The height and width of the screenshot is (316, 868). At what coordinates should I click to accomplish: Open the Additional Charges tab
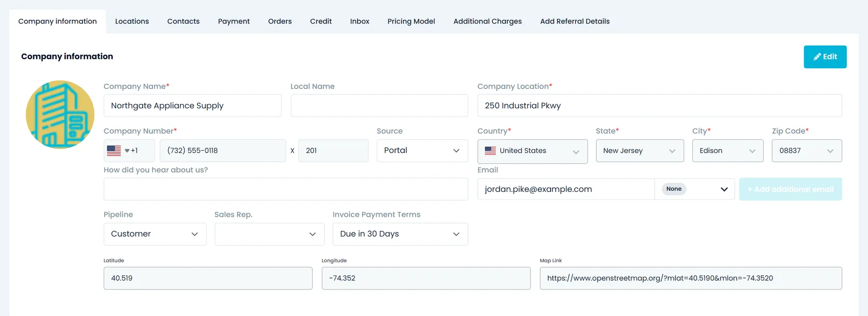[x=488, y=21]
